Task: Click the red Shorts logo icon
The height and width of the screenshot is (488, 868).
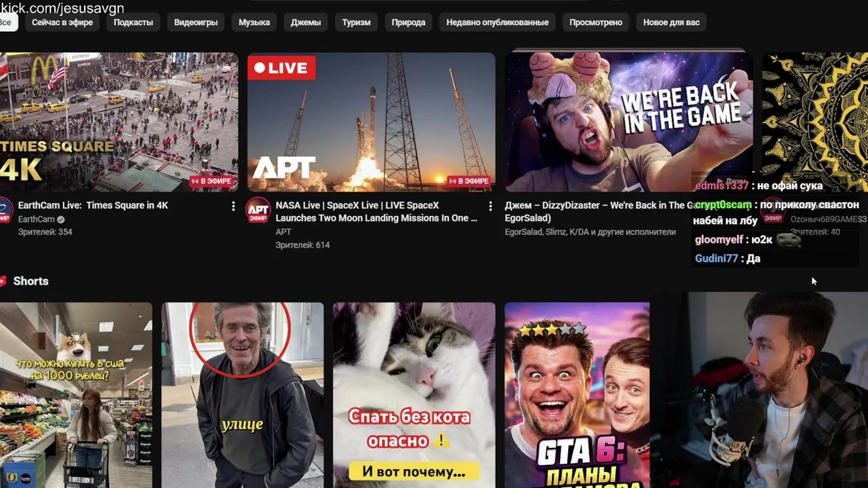Action: click(3, 281)
